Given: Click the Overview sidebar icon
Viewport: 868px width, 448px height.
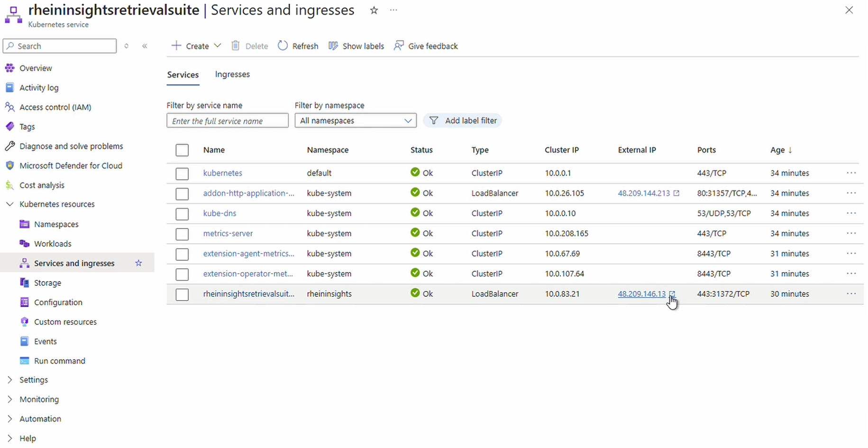Looking at the screenshot, I should [x=9, y=68].
